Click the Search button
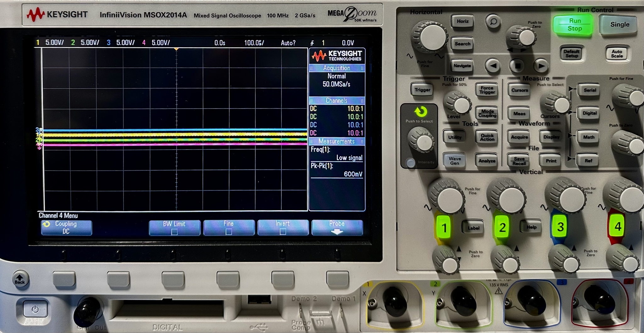 pyautogui.click(x=462, y=44)
